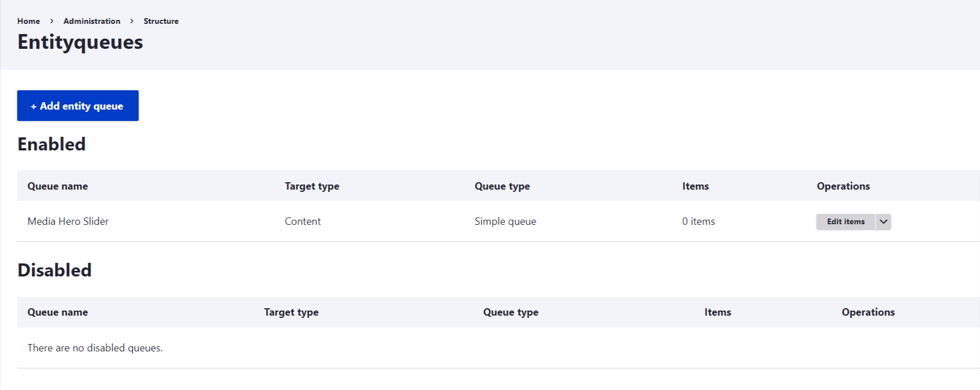The height and width of the screenshot is (390, 980).
Task: Click the 0 items cell for Media Hero Slider
Action: 698,221
